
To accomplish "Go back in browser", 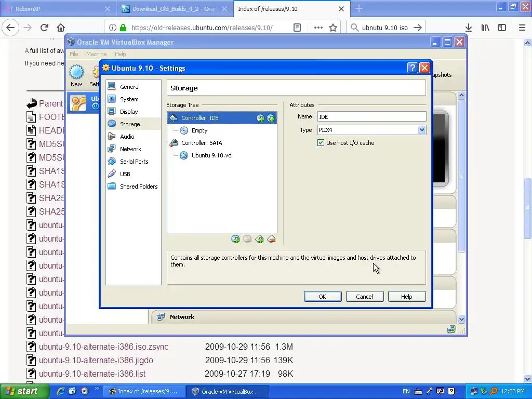I will coord(10,28).
